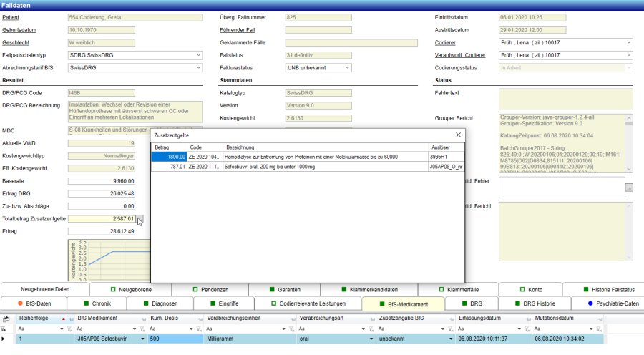
Task: Click the ellipsis button beside the error field
Action: (x=629, y=188)
